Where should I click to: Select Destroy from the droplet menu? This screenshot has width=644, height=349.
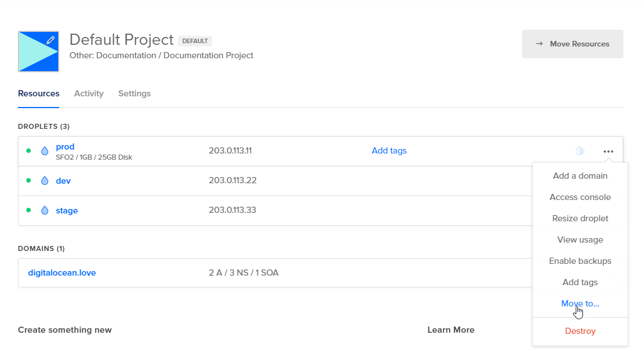coord(580,331)
